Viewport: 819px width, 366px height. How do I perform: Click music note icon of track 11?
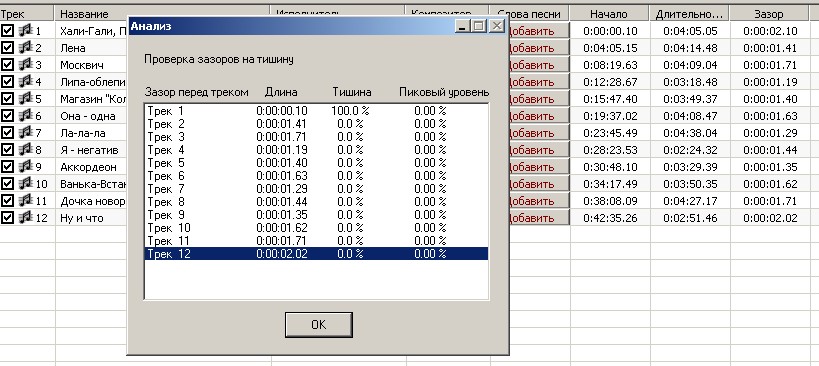25,200
